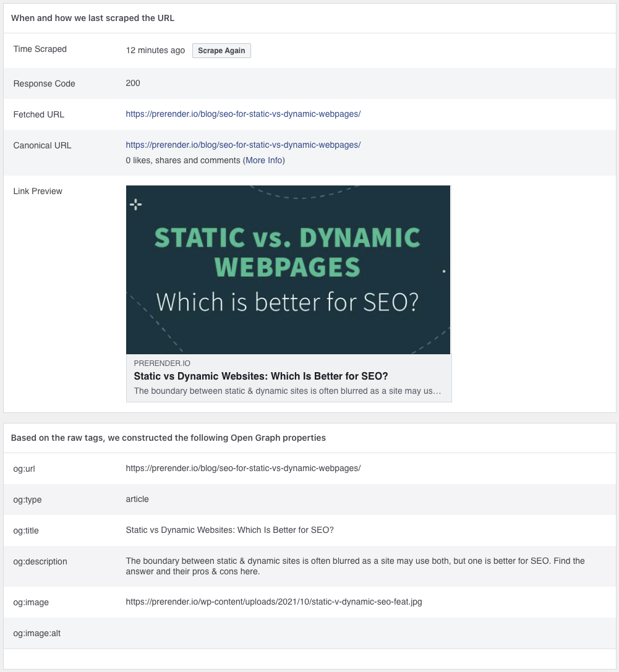Viewport: 619px width, 672px height.
Task: Click the Scrape Again button
Action: pos(221,51)
